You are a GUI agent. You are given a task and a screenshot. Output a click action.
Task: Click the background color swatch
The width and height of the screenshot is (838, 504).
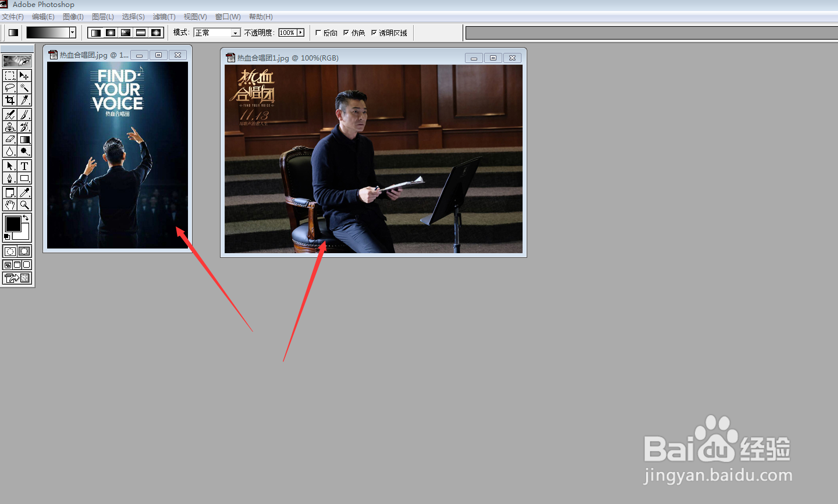coord(24,235)
